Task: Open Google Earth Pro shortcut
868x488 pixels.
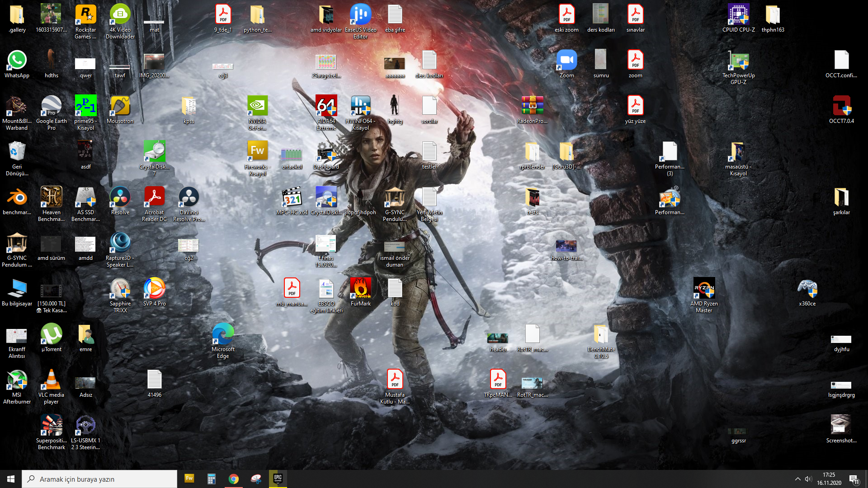Action: point(51,113)
